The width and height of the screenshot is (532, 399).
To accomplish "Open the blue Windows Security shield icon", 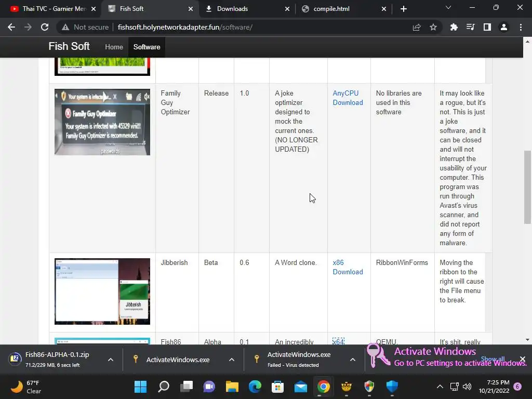I will (392, 386).
